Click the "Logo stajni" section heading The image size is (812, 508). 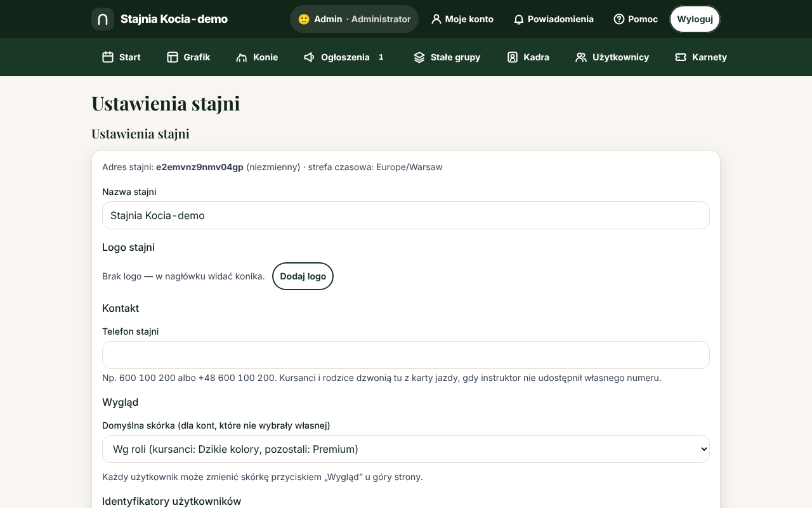(x=128, y=247)
